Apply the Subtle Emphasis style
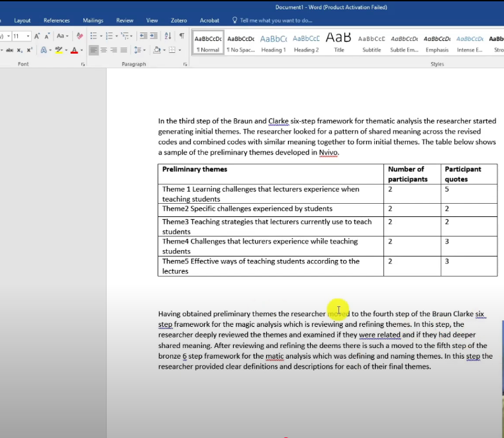The image size is (504, 438). pos(405,43)
